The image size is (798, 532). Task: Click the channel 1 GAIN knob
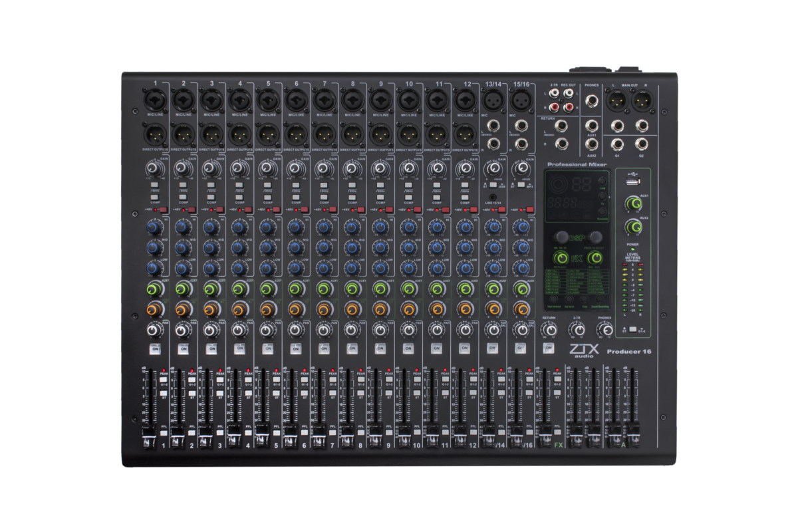[x=153, y=169]
